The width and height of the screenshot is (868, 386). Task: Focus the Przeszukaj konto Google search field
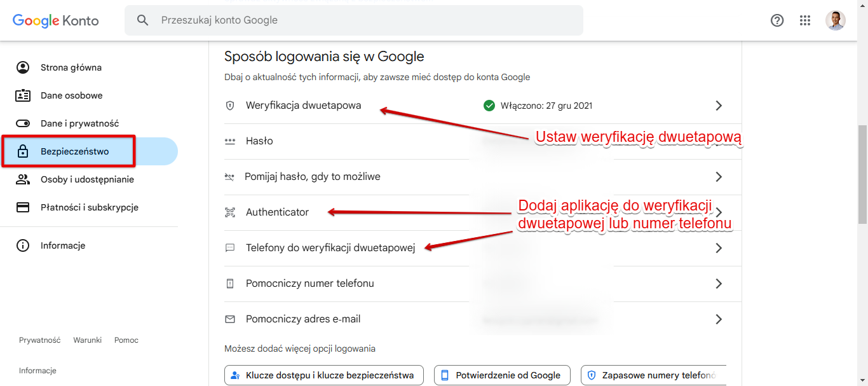(x=354, y=20)
